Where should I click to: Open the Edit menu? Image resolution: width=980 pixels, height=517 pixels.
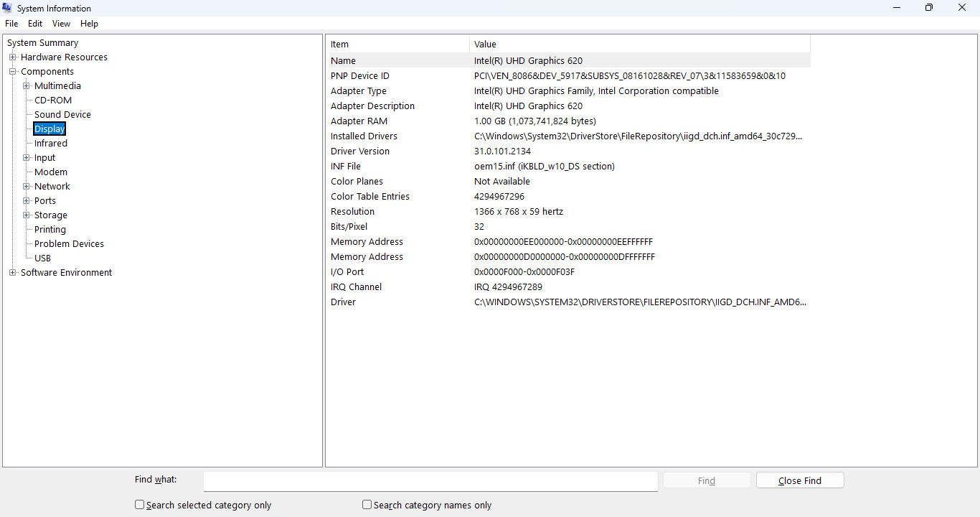click(35, 24)
